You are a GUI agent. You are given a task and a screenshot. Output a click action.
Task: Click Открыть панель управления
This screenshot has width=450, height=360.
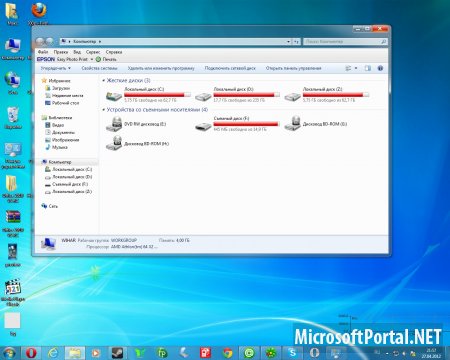[x=293, y=68]
